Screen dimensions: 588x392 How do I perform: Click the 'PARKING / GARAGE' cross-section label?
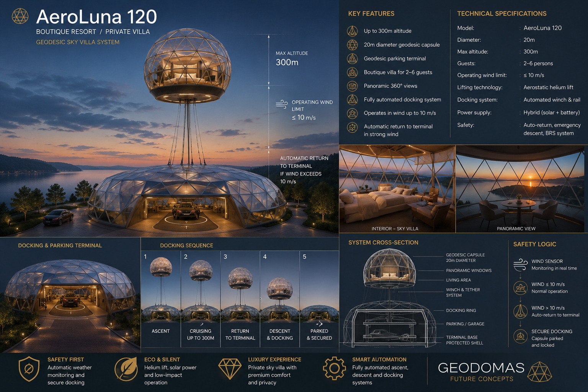465,324
